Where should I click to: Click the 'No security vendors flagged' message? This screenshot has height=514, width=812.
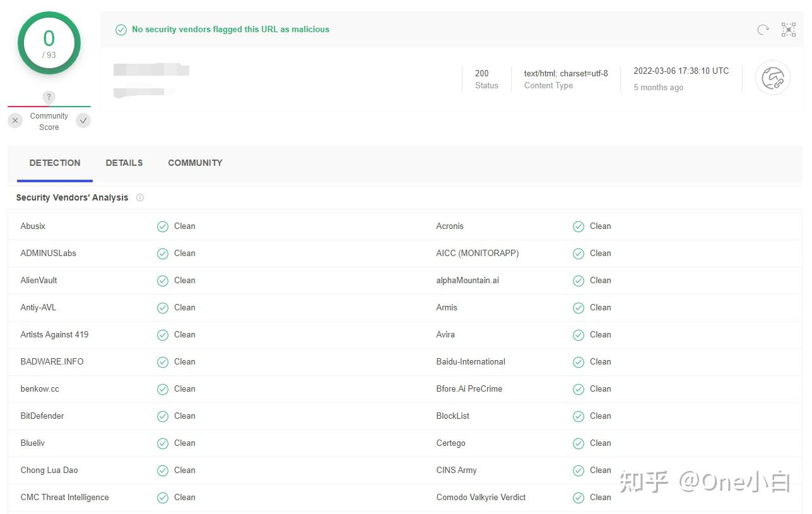click(230, 29)
